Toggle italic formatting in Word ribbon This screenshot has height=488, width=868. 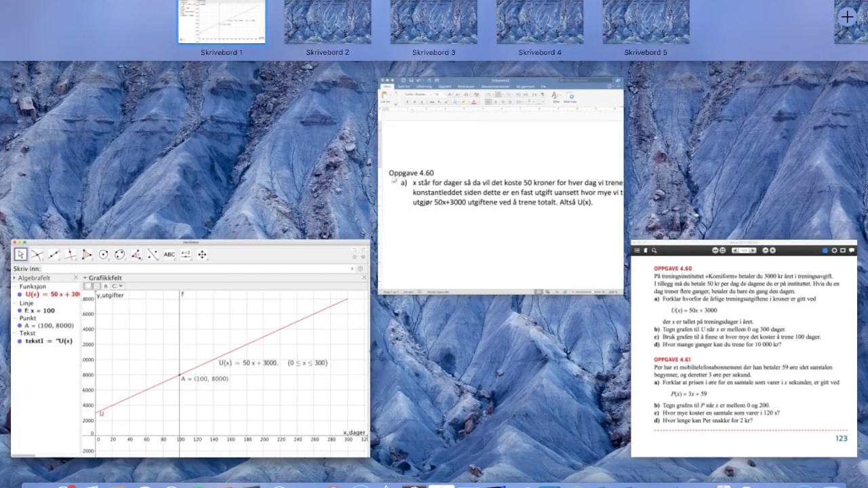(x=414, y=102)
